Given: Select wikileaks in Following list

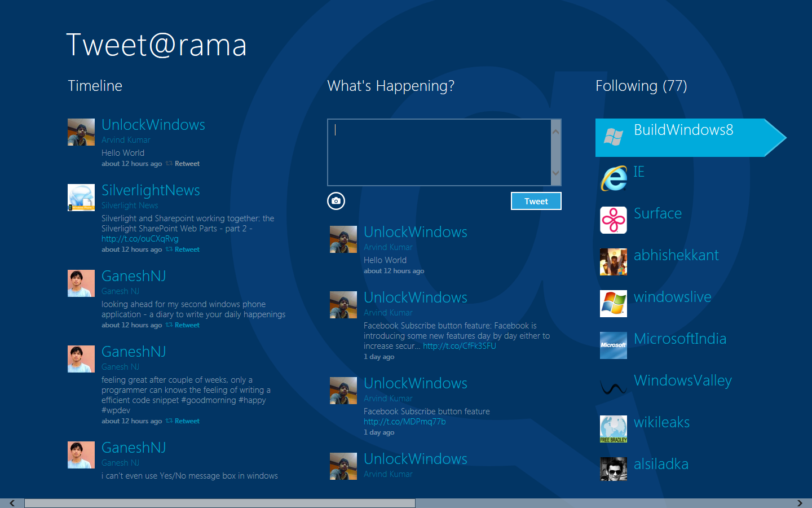Looking at the screenshot, I should click(x=662, y=423).
